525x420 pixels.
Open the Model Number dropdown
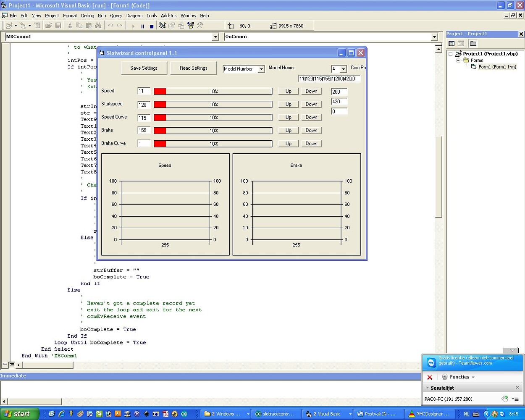click(261, 68)
